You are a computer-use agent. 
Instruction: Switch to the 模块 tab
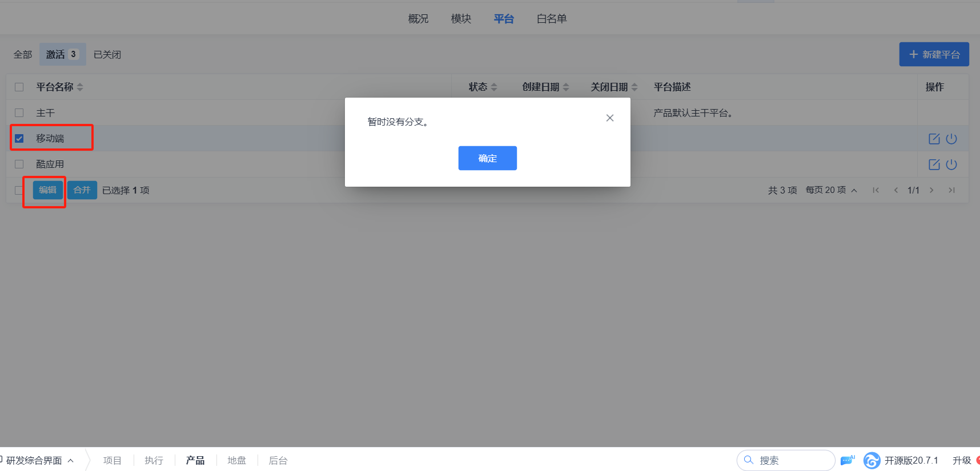click(x=461, y=19)
